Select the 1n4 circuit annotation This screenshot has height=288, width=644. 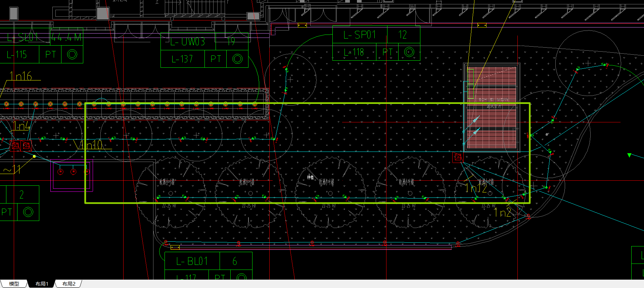(21, 126)
